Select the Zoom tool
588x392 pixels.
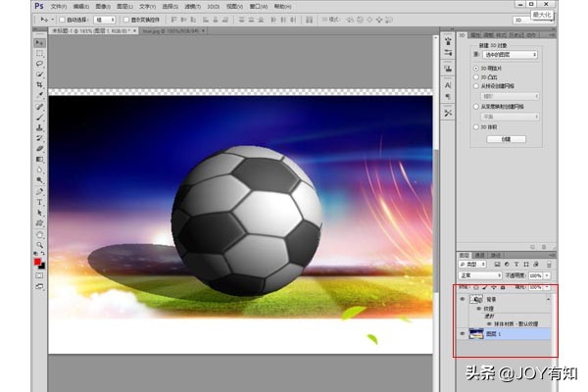coord(39,245)
